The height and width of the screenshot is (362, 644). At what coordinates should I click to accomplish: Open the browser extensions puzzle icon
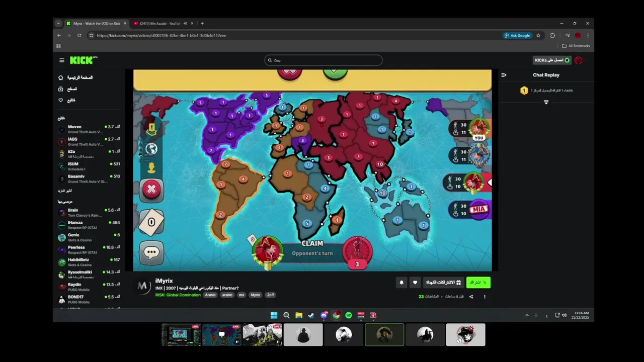click(552, 36)
